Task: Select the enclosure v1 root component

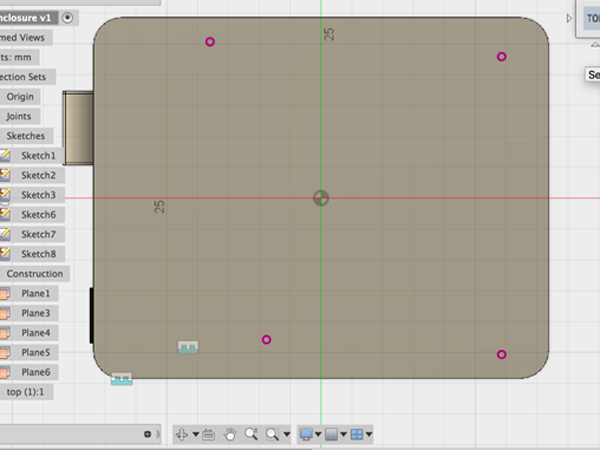Action: point(26,18)
